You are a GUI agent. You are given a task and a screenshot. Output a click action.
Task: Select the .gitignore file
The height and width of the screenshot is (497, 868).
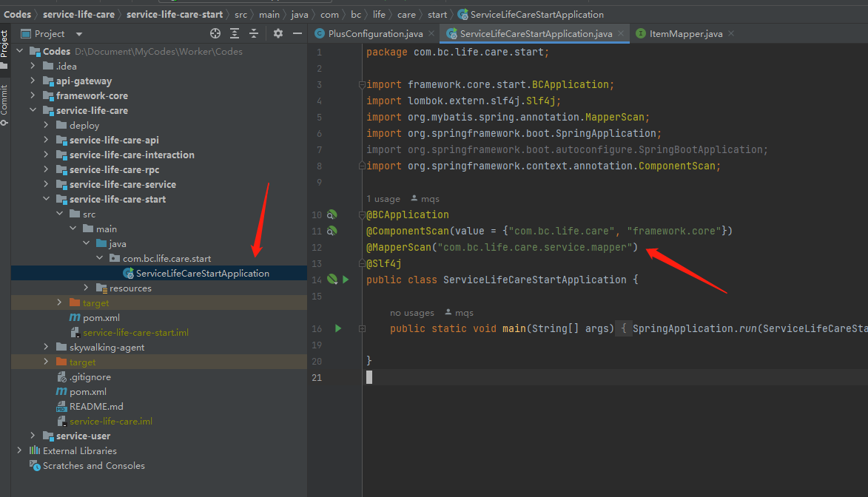pos(159,377)
